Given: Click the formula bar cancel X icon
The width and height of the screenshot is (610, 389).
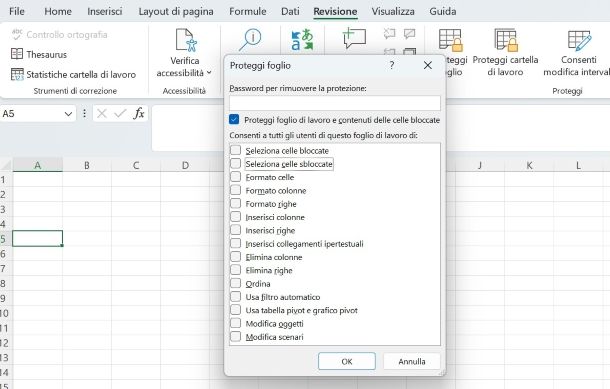Looking at the screenshot, I should coord(102,114).
